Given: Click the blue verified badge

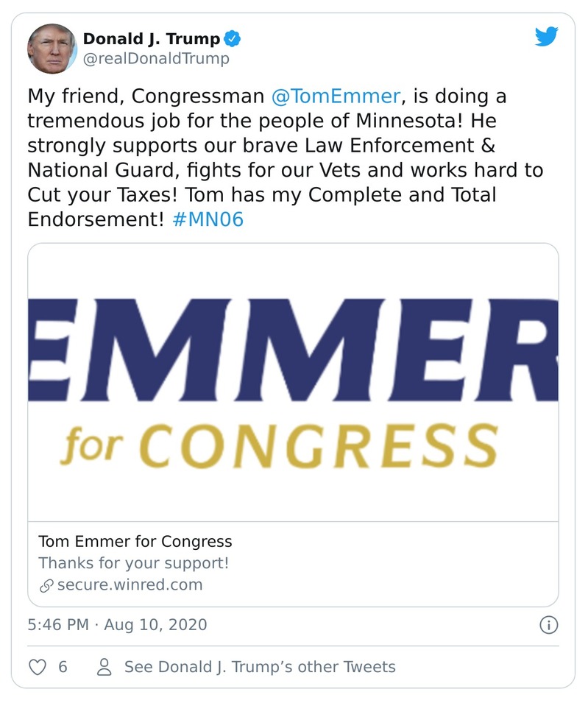Looking at the screenshot, I should [x=233, y=39].
